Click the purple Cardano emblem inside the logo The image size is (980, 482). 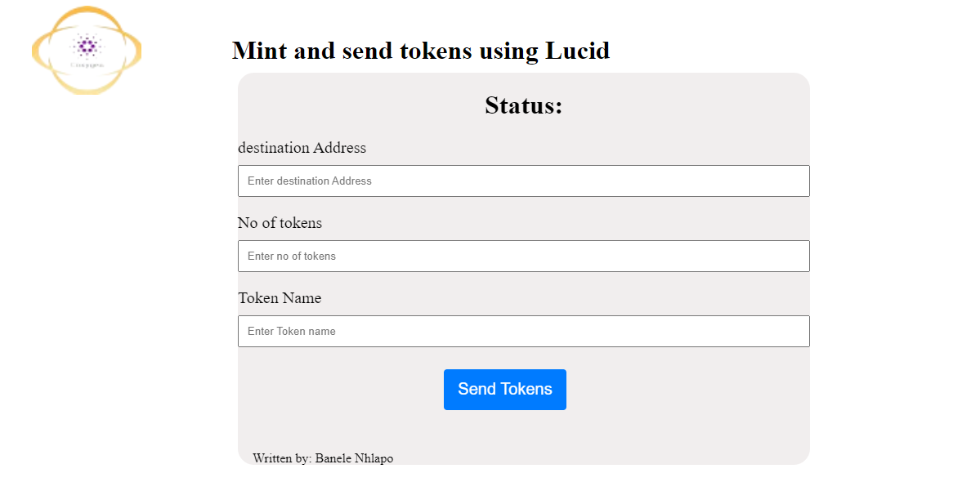coord(87,46)
